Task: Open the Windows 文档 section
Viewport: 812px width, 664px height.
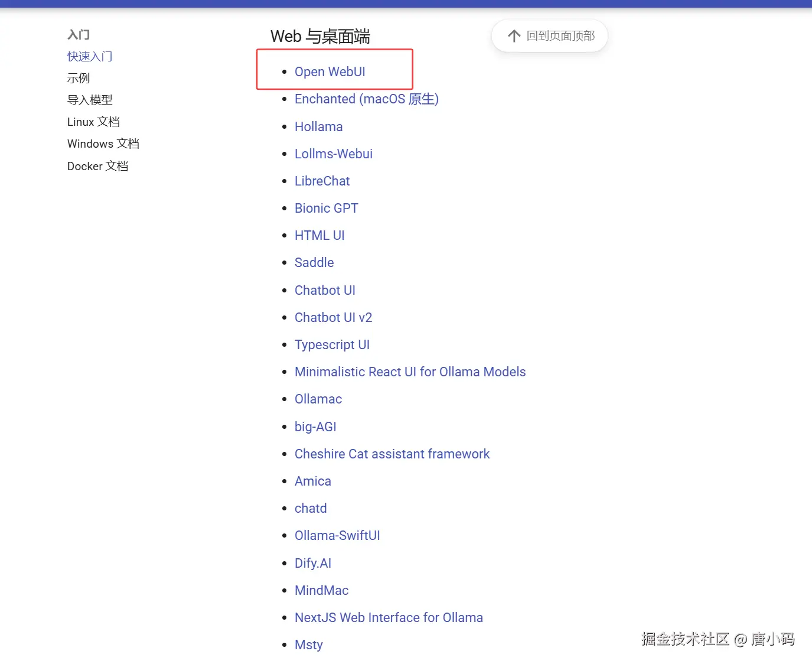Action: (103, 144)
